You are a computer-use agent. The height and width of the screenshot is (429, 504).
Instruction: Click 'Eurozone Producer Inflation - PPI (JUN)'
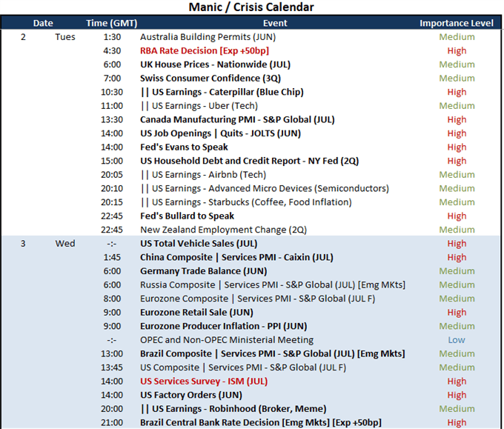click(223, 327)
